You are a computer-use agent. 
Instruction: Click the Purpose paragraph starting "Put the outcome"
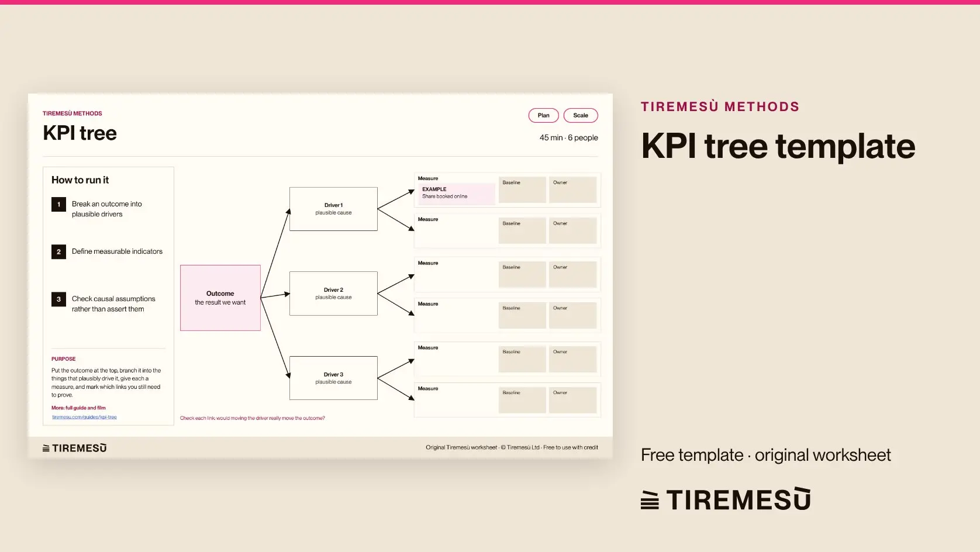click(x=106, y=382)
